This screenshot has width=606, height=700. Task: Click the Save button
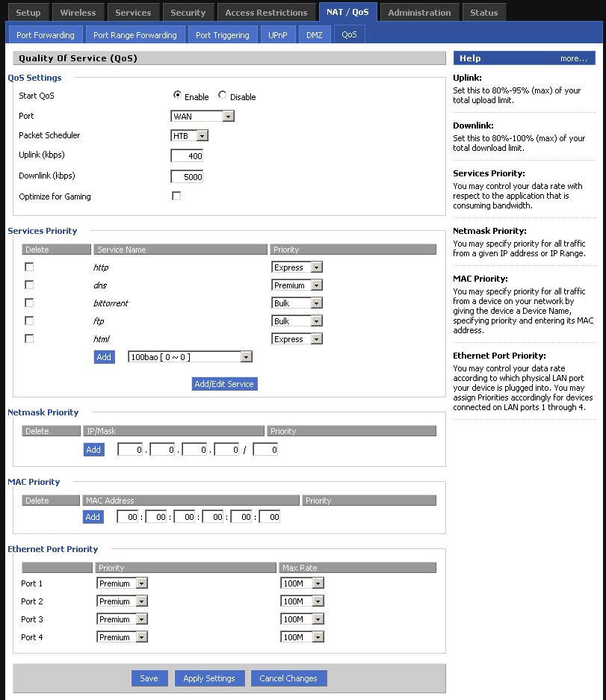click(x=149, y=678)
